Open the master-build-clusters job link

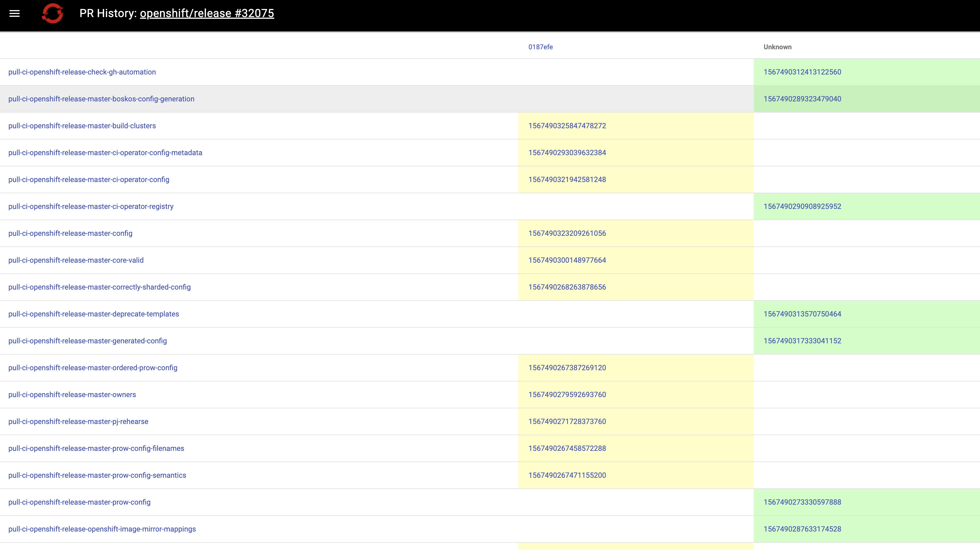pyautogui.click(x=82, y=126)
